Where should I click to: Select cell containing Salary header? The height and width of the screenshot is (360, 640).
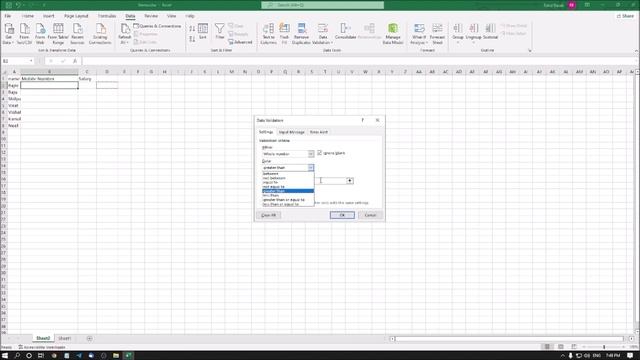coord(87,79)
